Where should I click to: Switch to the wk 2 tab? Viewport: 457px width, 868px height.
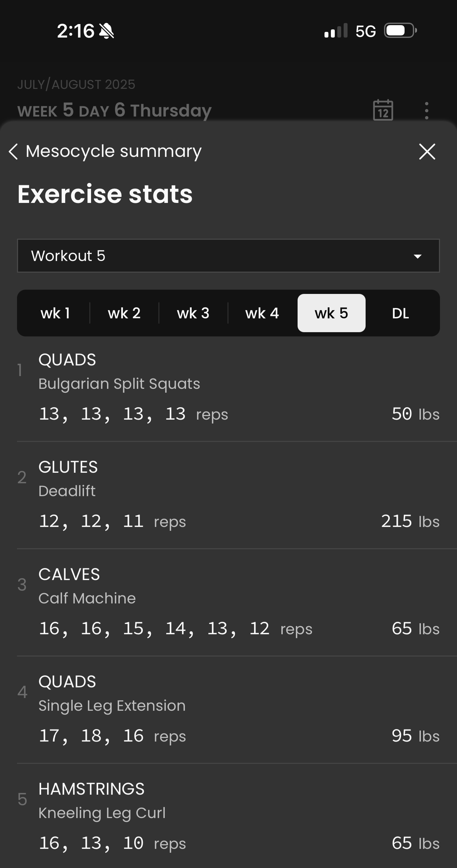point(124,313)
